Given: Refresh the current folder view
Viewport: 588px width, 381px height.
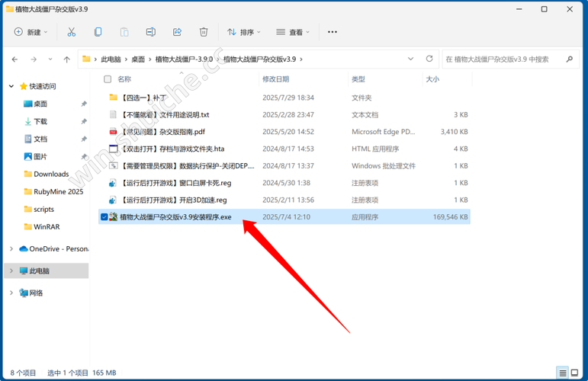Looking at the screenshot, I should [x=429, y=59].
